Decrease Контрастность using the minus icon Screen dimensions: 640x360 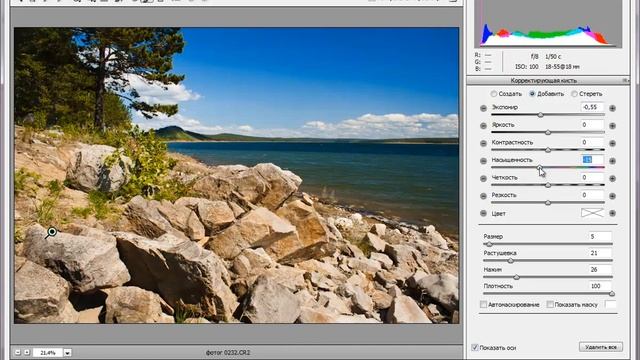coord(483,143)
